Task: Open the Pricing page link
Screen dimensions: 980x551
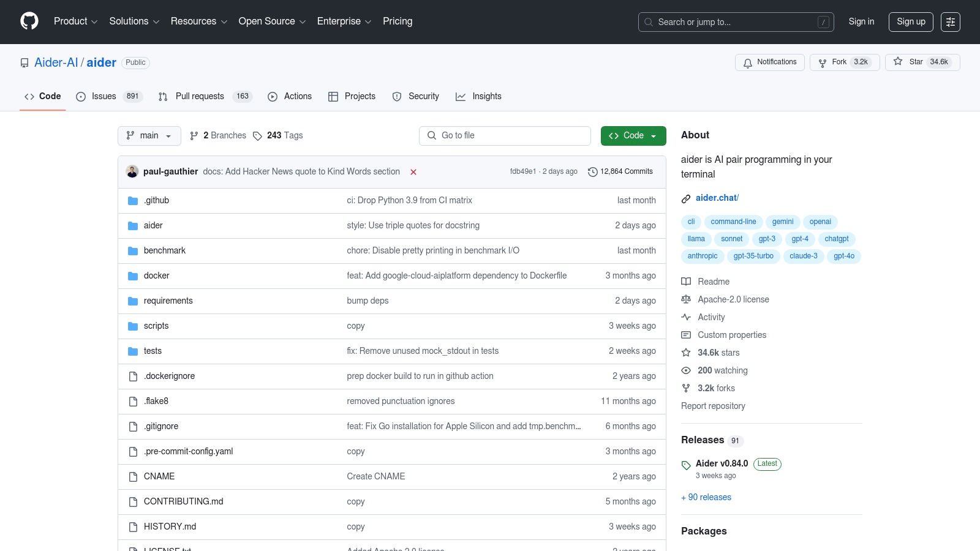Action: 398,21
